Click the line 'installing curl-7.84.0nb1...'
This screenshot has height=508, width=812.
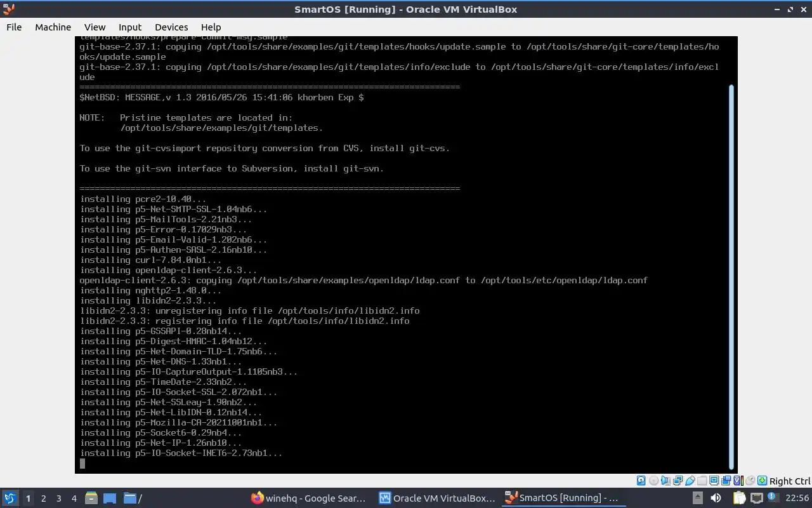150,260
